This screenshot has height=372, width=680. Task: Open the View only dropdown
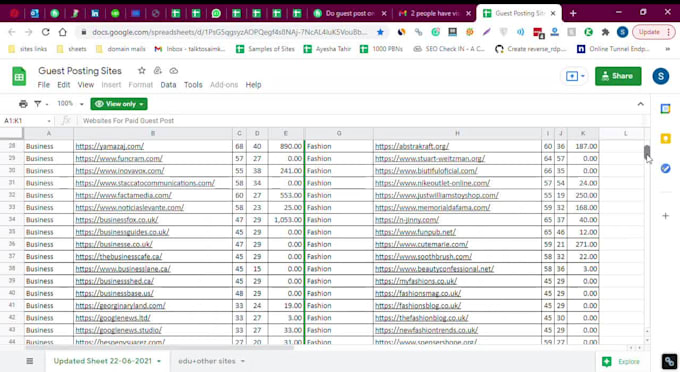point(119,104)
